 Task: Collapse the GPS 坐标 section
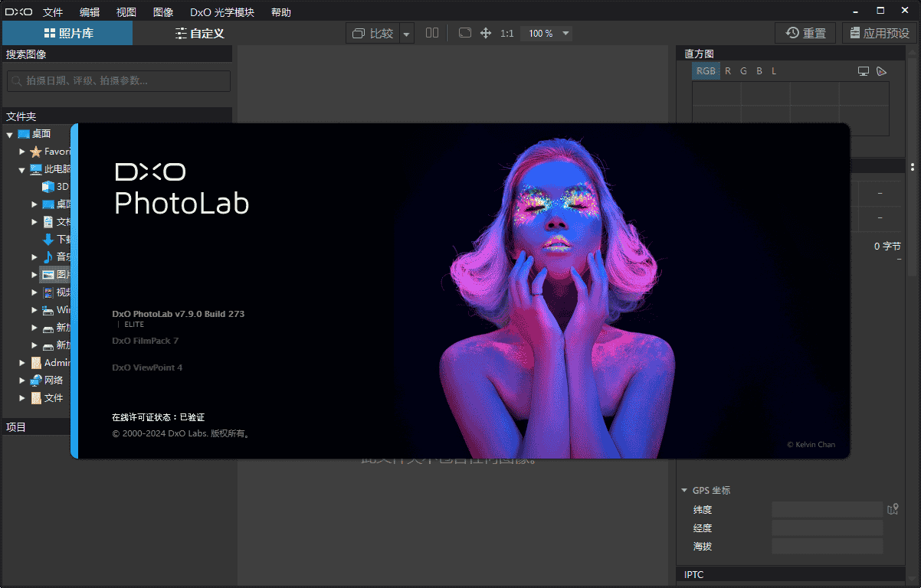tap(684, 491)
